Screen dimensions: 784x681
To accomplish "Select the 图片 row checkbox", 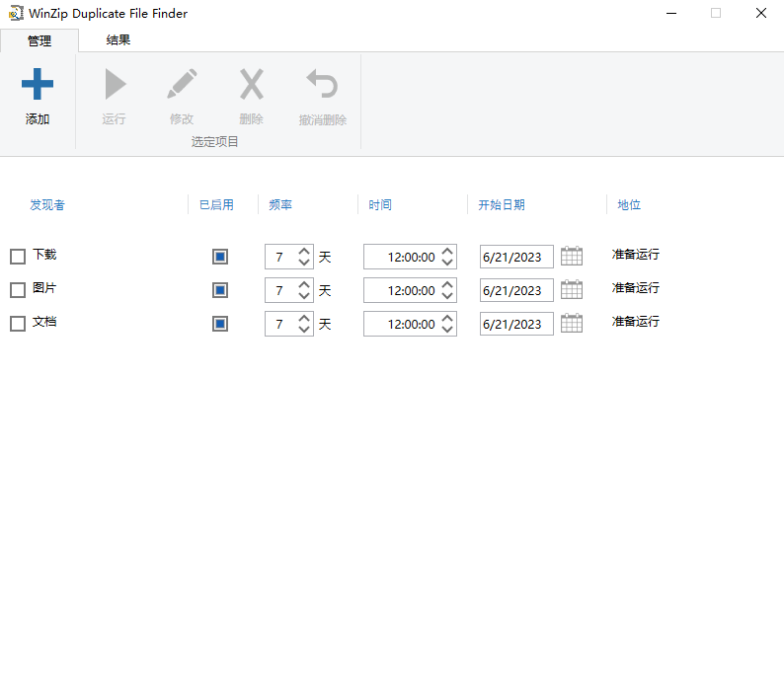I will click(18, 290).
